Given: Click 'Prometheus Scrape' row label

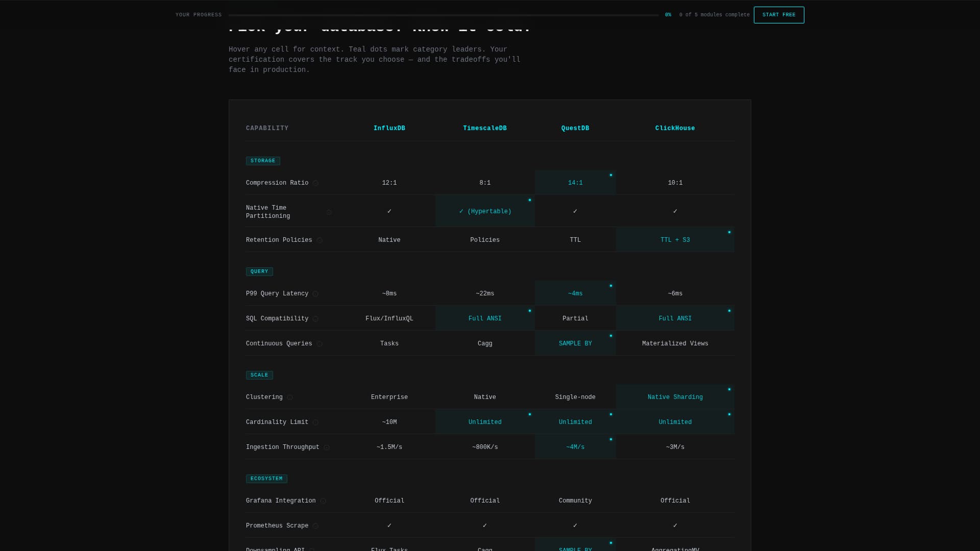Looking at the screenshot, I should 277,525.
